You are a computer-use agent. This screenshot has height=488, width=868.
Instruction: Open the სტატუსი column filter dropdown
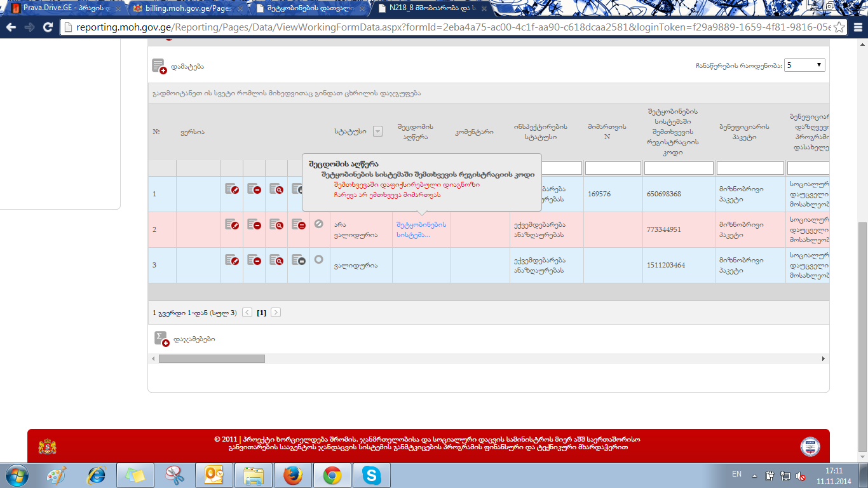click(x=377, y=132)
